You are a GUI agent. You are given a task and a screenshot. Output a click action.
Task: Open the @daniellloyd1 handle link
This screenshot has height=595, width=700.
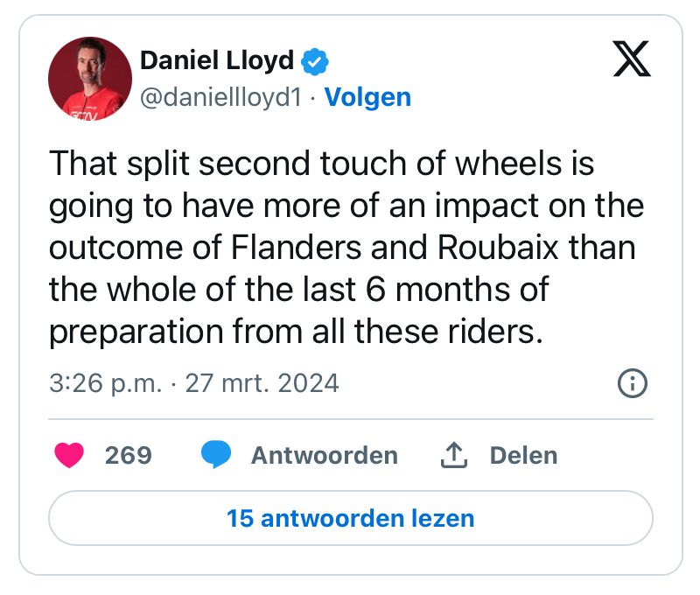click(x=220, y=97)
